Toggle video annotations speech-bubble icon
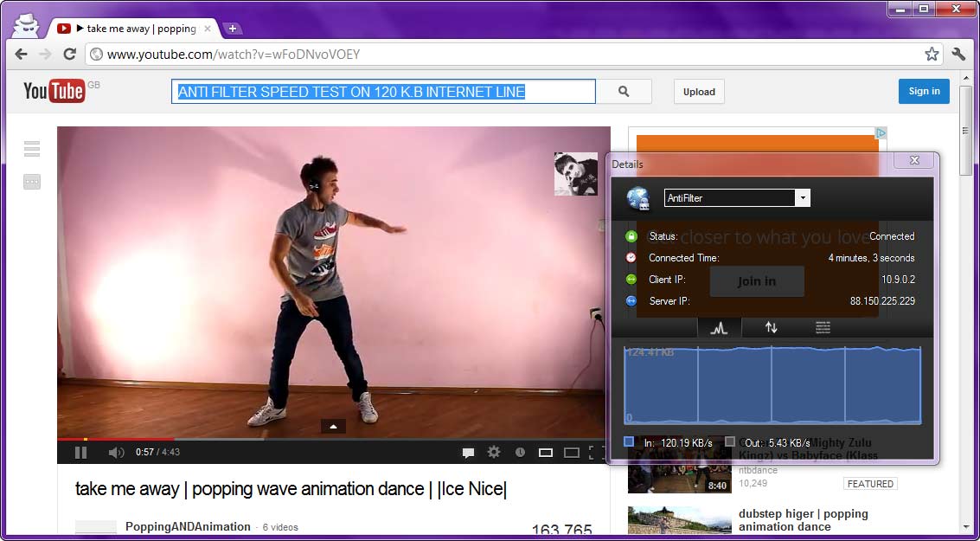This screenshot has width=980, height=541. (x=468, y=452)
